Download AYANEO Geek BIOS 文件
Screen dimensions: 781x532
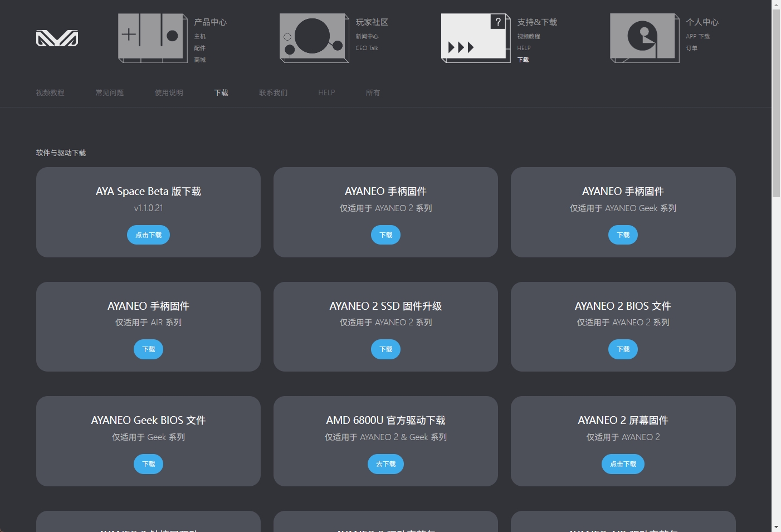coord(148,464)
